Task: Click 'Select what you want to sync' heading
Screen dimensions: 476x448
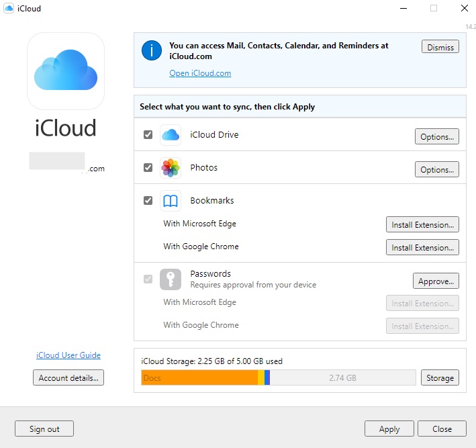Action: (228, 107)
